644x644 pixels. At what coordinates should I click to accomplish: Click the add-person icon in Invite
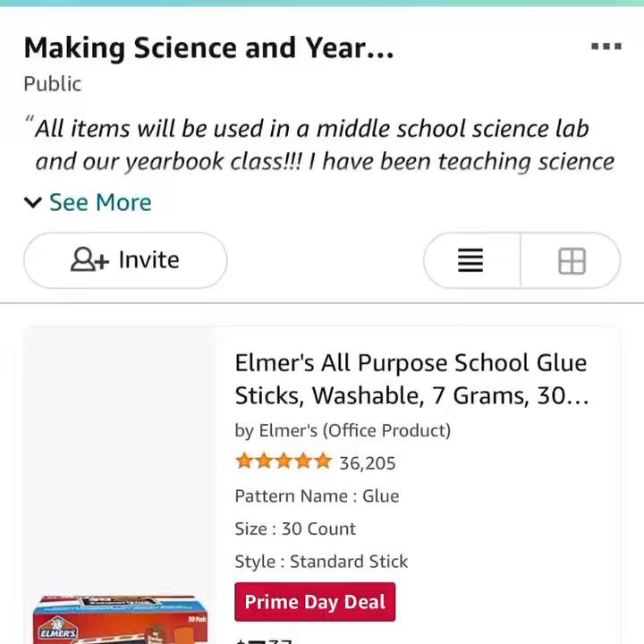click(89, 259)
